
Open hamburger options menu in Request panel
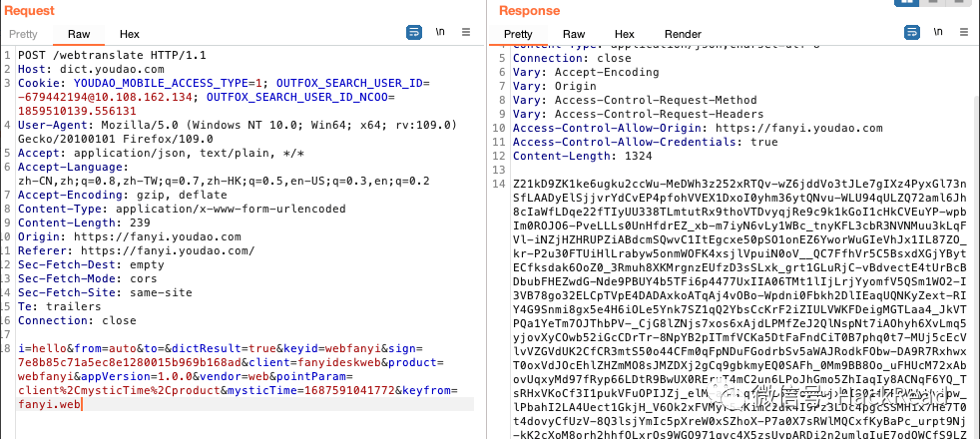(x=466, y=33)
